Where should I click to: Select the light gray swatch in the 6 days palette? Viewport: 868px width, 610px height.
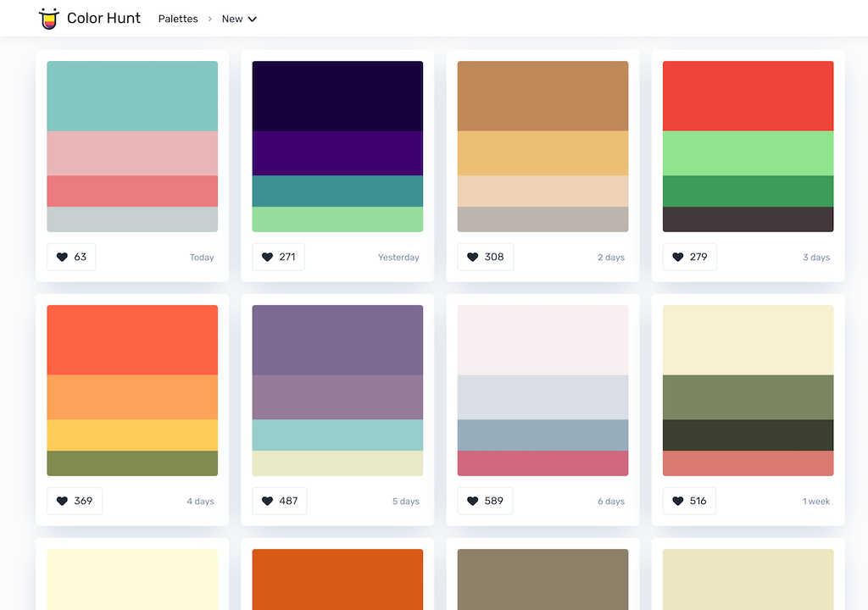tap(543, 397)
